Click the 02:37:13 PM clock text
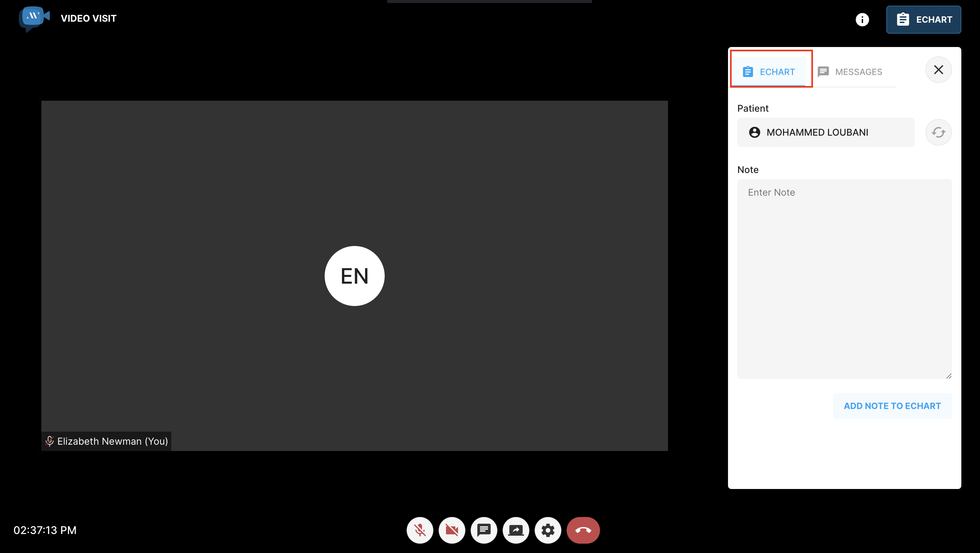This screenshot has height=553, width=980. (x=45, y=530)
